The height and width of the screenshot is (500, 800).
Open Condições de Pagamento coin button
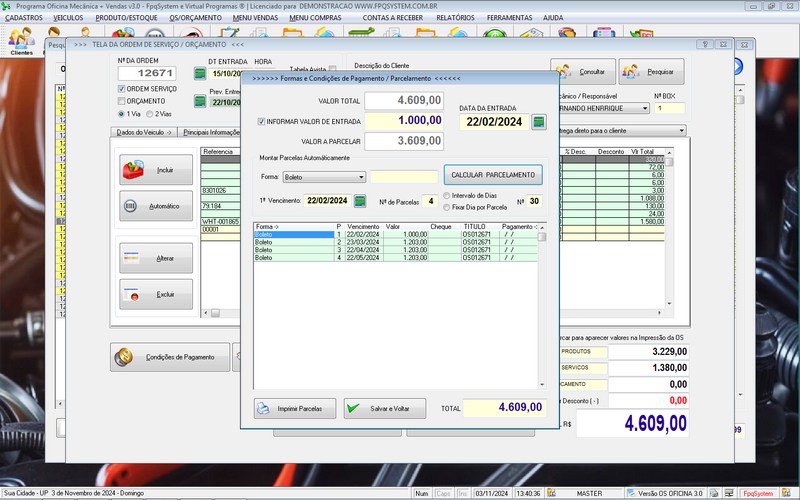coord(170,357)
